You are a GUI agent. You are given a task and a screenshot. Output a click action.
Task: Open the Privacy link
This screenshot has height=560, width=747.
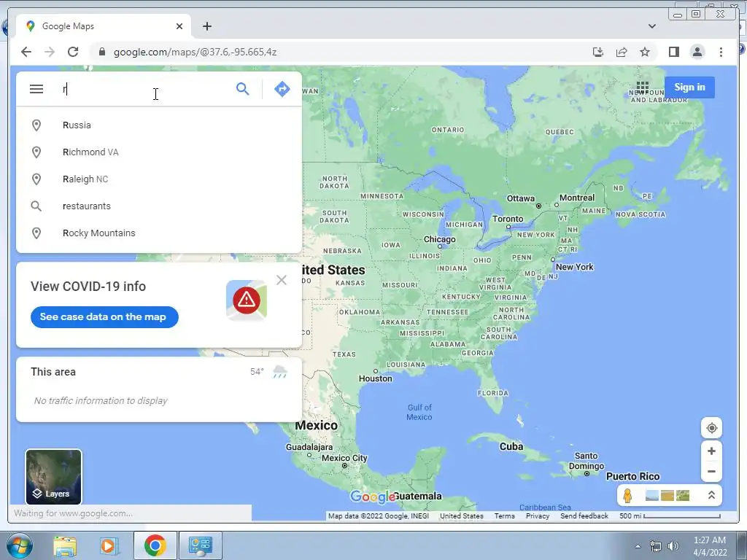[x=538, y=516]
